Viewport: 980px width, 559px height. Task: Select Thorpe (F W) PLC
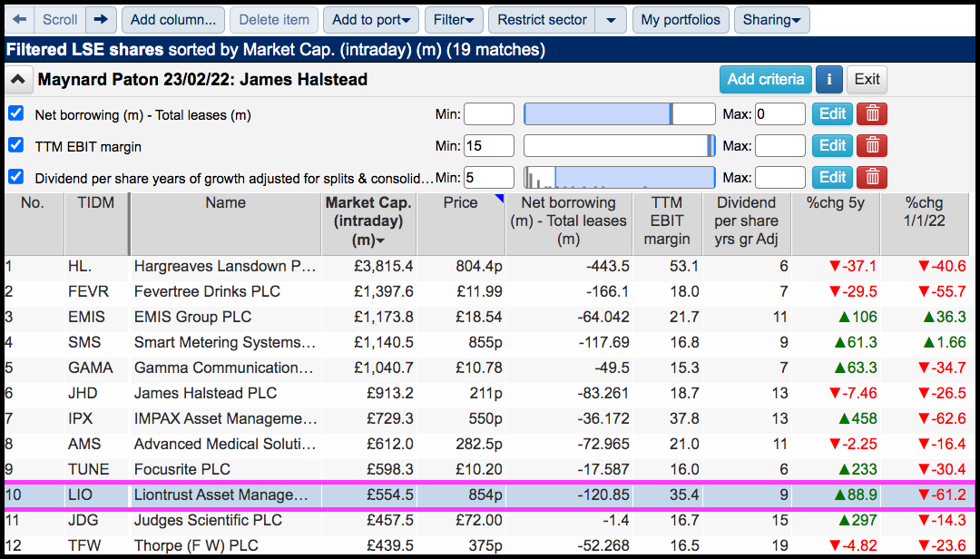tap(196, 545)
